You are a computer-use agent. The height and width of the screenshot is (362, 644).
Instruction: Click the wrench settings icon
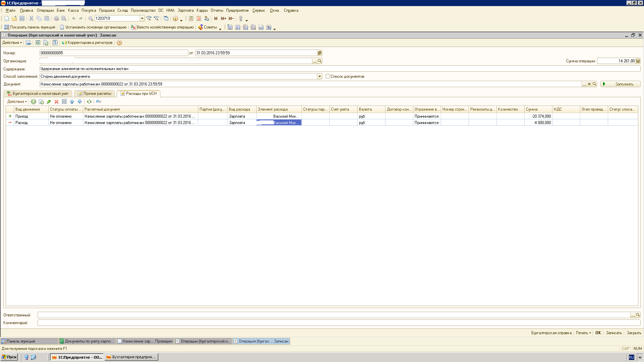[x=241, y=18]
